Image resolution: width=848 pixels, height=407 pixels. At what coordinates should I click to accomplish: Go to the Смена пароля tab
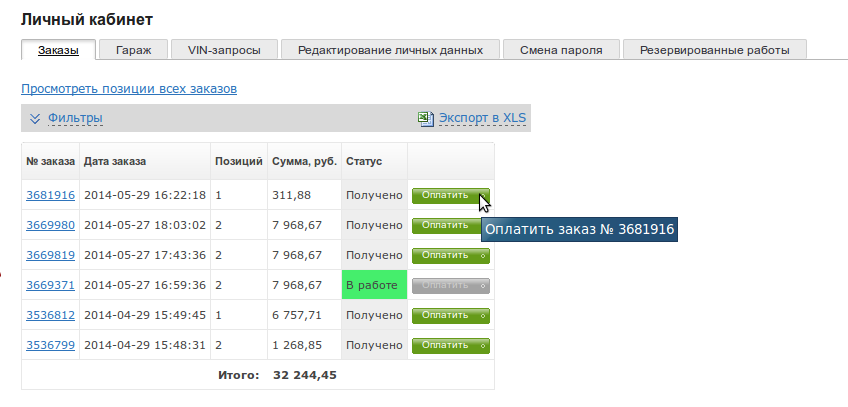pos(561,50)
